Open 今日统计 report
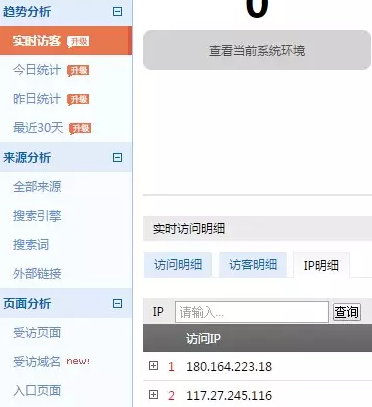The width and height of the screenshot is (372, 407). tap(37, 70)
